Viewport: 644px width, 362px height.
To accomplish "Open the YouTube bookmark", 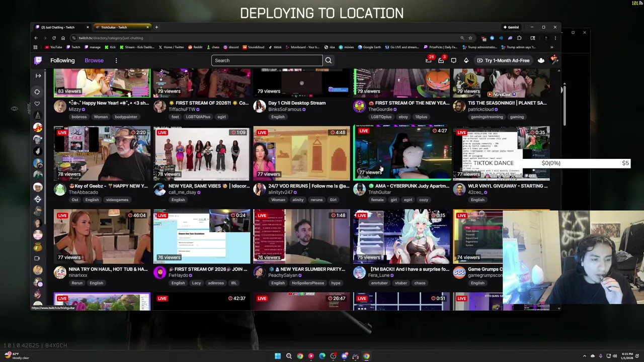I will pyautogui.click(x=53, y=47).
